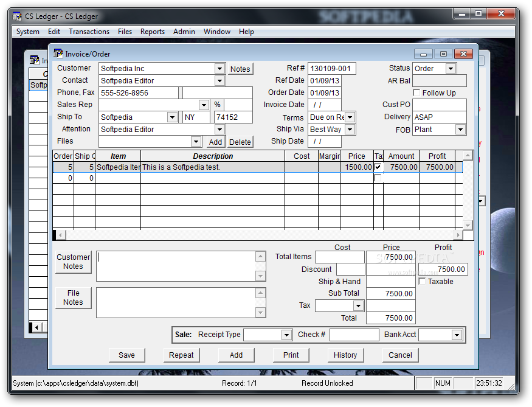532x407 pixels.
Task: Click the File Notes button
Action: (74, 297)
